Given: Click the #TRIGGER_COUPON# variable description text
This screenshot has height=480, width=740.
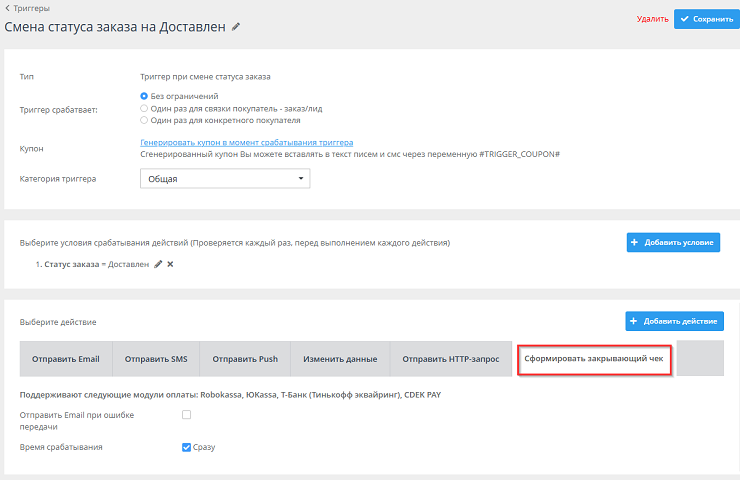Looking at the screenshot, I should click(350, 154).
